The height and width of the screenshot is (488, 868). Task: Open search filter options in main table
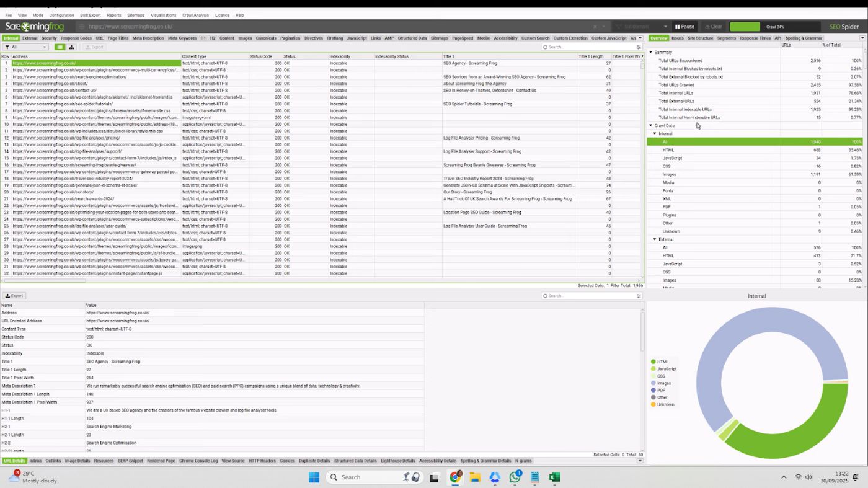pyautogui.click(x=639, y=47)
